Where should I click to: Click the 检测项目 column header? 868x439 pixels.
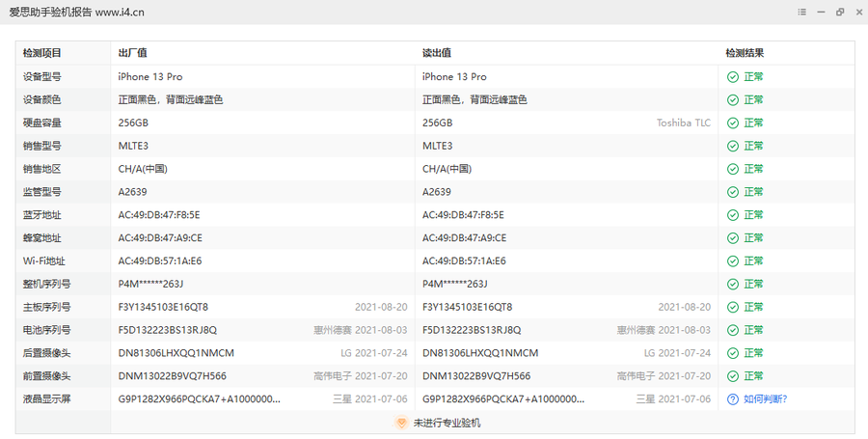tap(42, 53)
